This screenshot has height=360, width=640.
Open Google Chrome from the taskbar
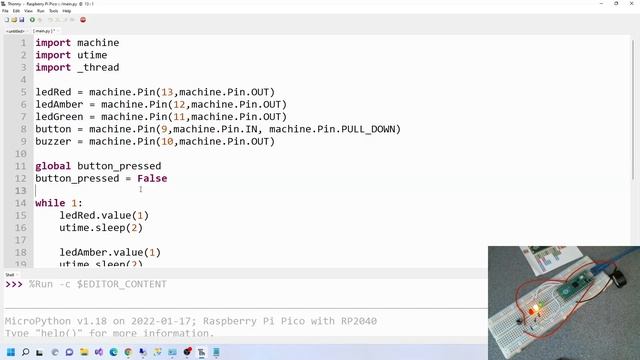[128, 352]
